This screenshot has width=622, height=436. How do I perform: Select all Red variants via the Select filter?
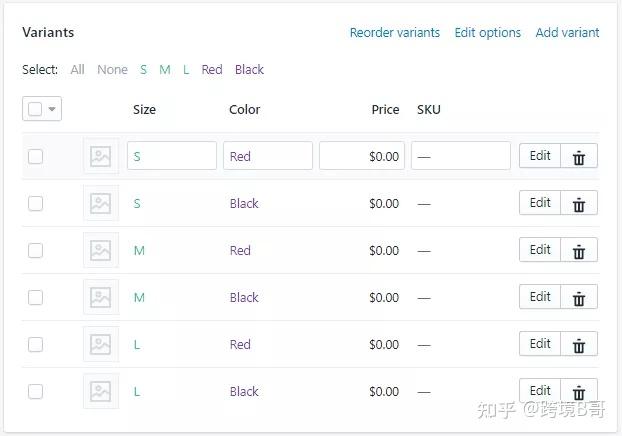tap(212, 70)
